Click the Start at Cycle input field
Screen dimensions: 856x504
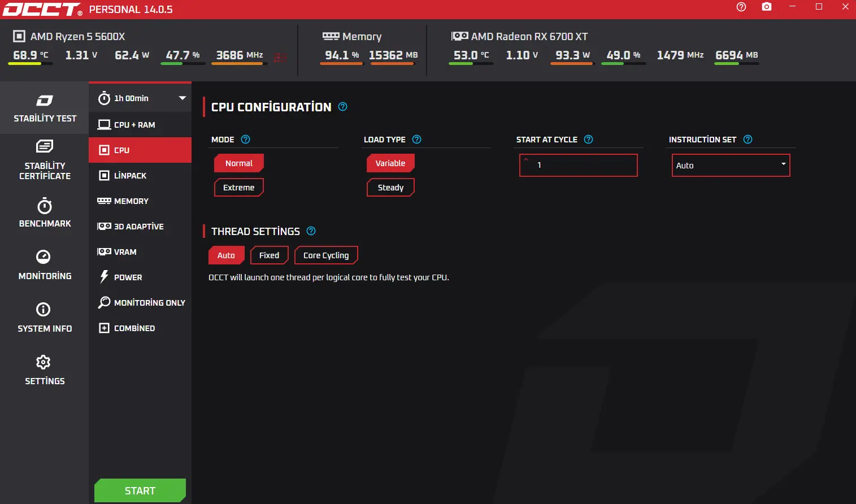pos(579,165)
